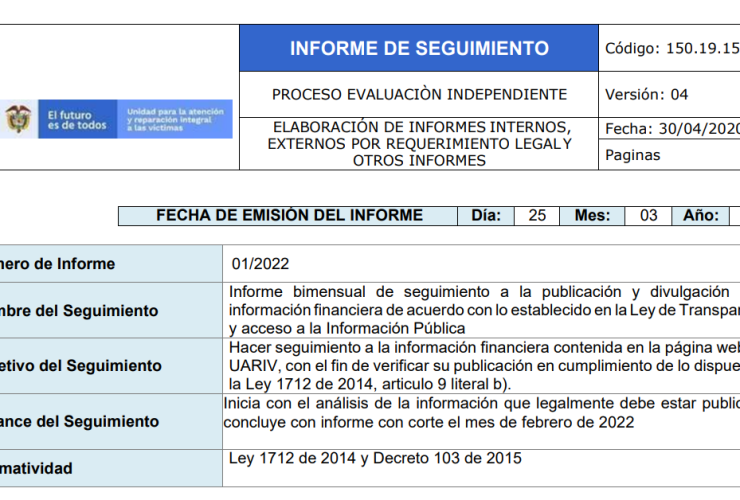Click the 'Informe bimensual de seguimiento' description
The height and width of the screenshot is (500, 740).
(x=484, y=310)
